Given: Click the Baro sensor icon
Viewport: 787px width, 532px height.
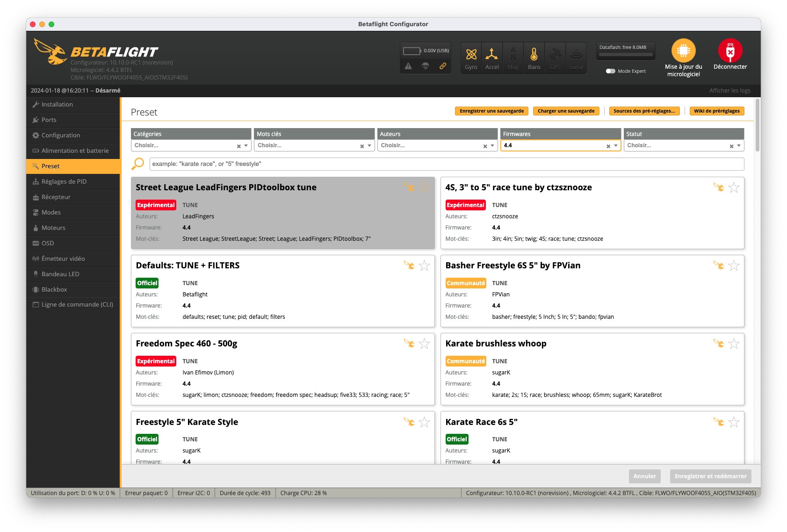Looking at the screenshot, I should [x=534, y=55].
